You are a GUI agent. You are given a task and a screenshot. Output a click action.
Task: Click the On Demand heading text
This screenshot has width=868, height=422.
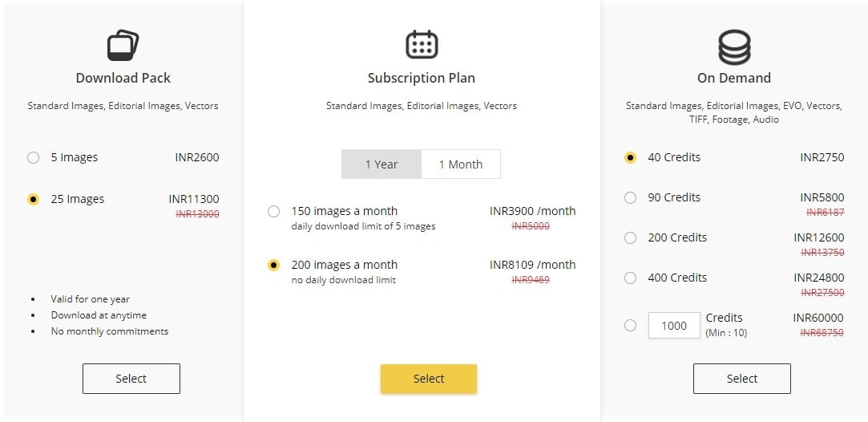[733, 79]
